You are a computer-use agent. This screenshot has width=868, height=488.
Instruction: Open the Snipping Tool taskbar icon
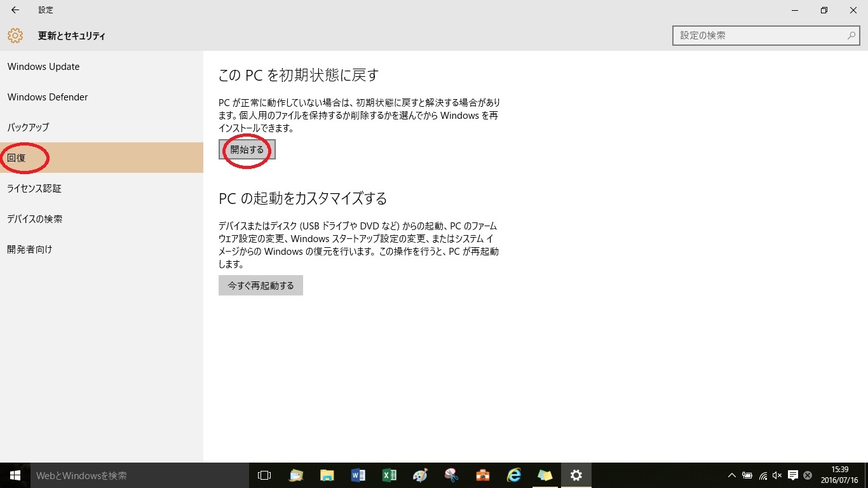coord(451,475)
